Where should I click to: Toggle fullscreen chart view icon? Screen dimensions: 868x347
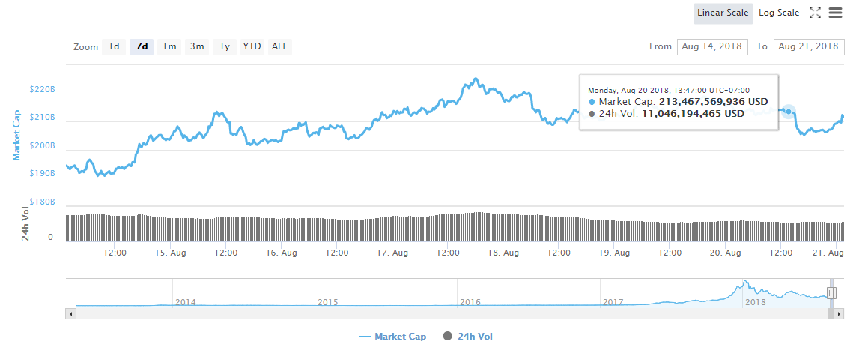coord(815,13)
